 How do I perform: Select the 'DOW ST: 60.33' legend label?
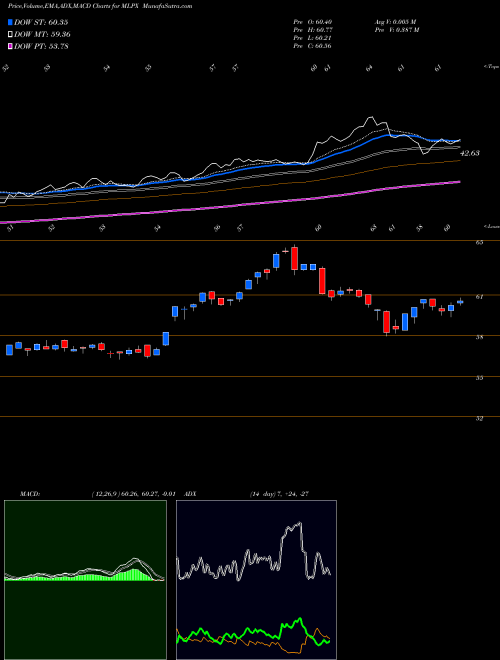coord(41,22)
